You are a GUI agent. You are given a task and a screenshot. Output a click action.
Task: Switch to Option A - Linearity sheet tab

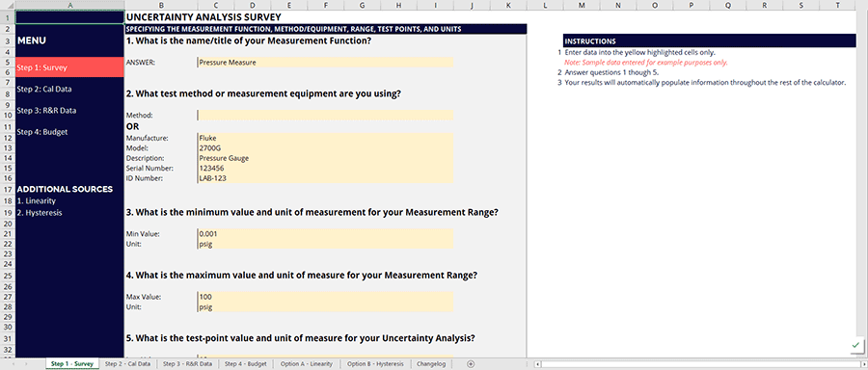click(306, 364)
